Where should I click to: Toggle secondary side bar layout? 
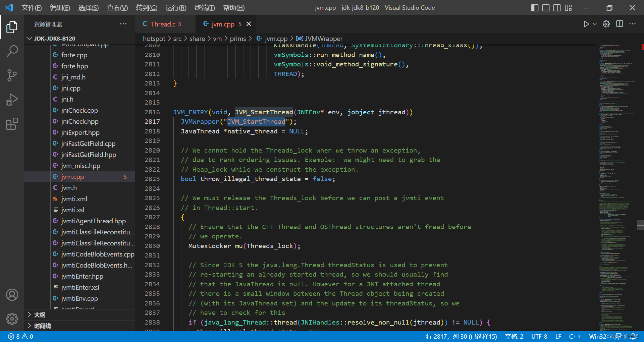point(557,8)
